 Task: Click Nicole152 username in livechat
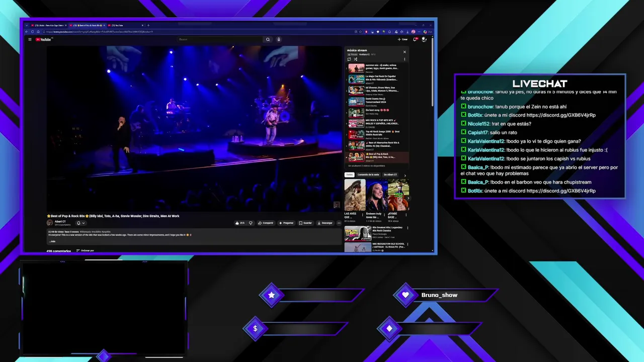click(x=478, y=124)
